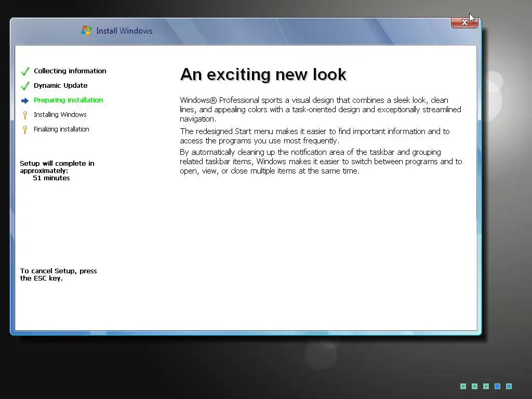Screen dimensions: 532x399
Task: Click the paragraph about redesigned Start menu
Action: click(315, 136)
